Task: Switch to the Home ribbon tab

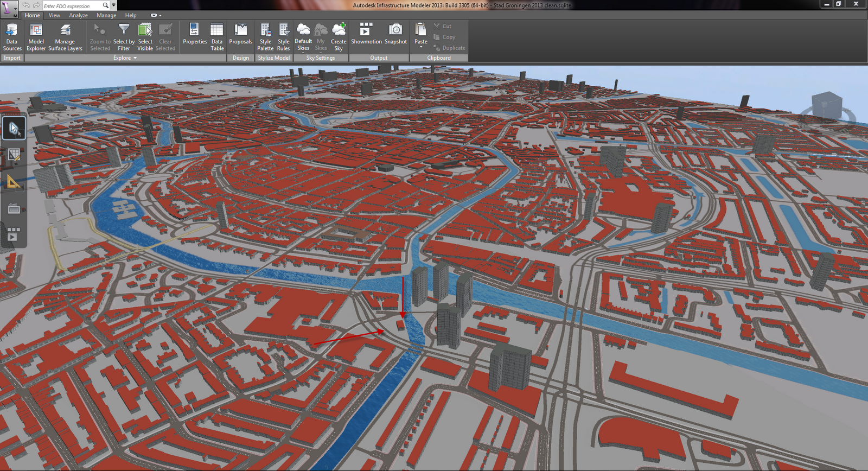Action: pos(33,15)
